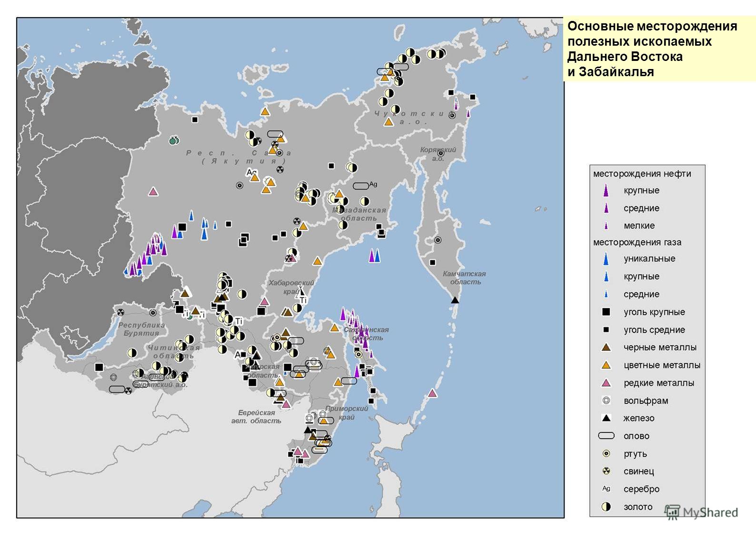Click the tungsten symbol in legend

[606, 401]
